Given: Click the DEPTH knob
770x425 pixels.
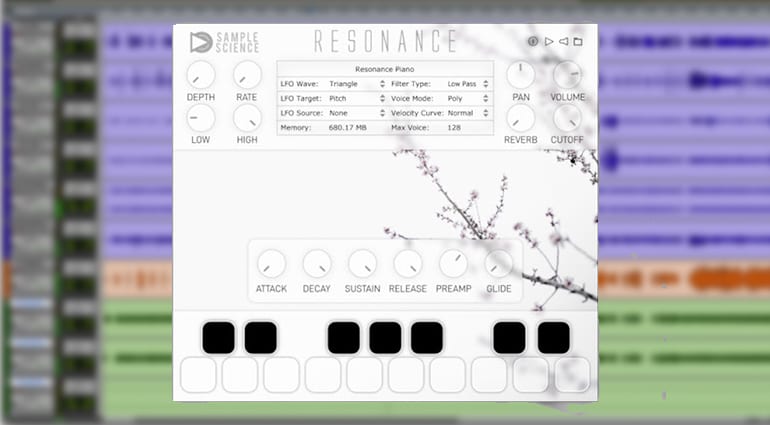Looking at the screenshot, I should pyautogui.click(x=201, y=75).
